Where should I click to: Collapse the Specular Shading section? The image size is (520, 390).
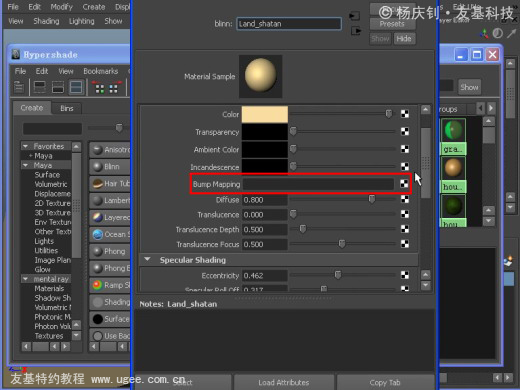pyautogui.click(x=147, y=259)
